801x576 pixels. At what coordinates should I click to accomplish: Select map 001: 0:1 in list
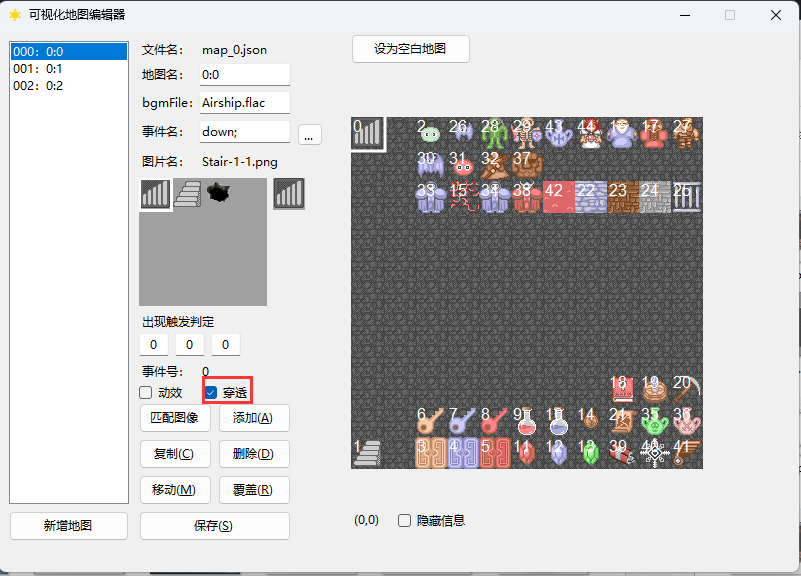point(69,68)
